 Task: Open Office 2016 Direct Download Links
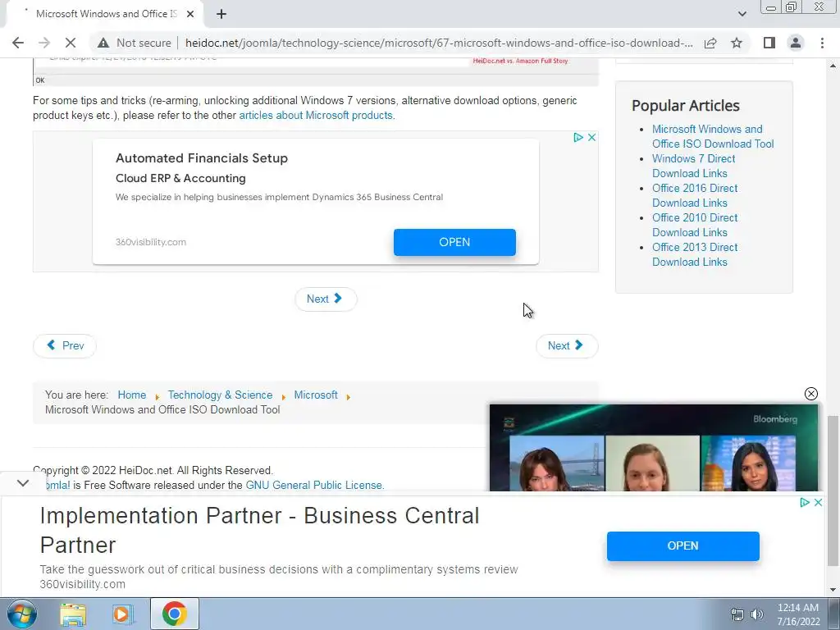pyautogui.click(x=694, y=195)
